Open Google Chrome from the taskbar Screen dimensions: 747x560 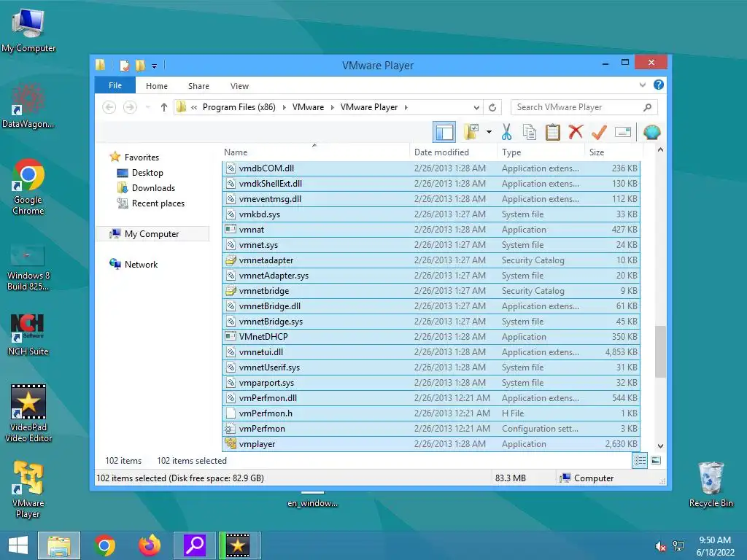[x=104, y=545]
